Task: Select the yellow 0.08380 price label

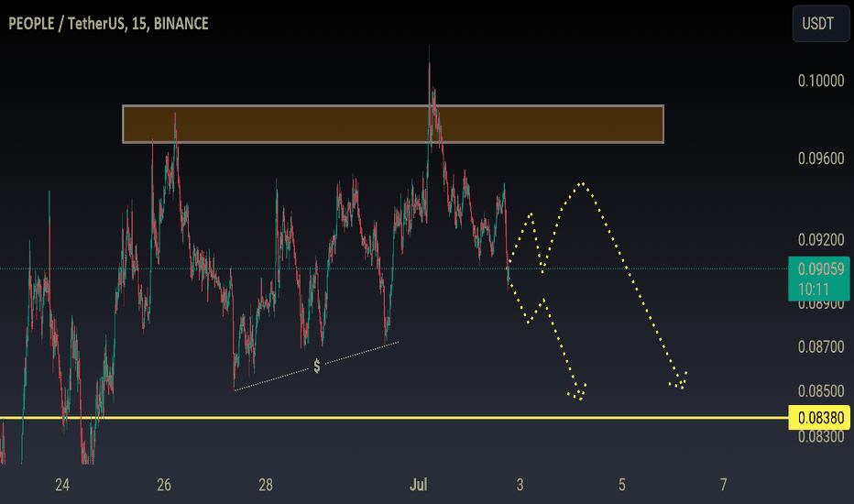Action: click(820, 418)
